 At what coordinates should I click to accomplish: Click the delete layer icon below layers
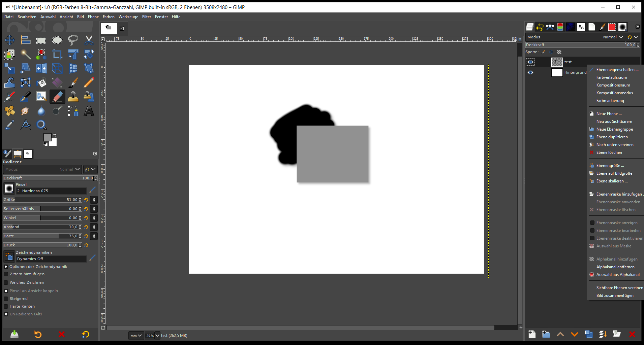tap(632, 334)
